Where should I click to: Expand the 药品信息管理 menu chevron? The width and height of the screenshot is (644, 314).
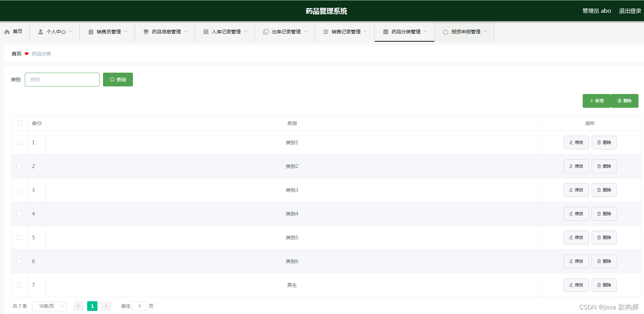pos(186,31)
